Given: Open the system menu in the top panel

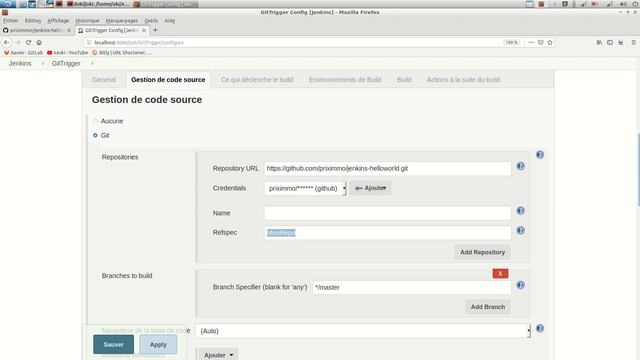Looking at the screenshot, I should pos(8,4).
